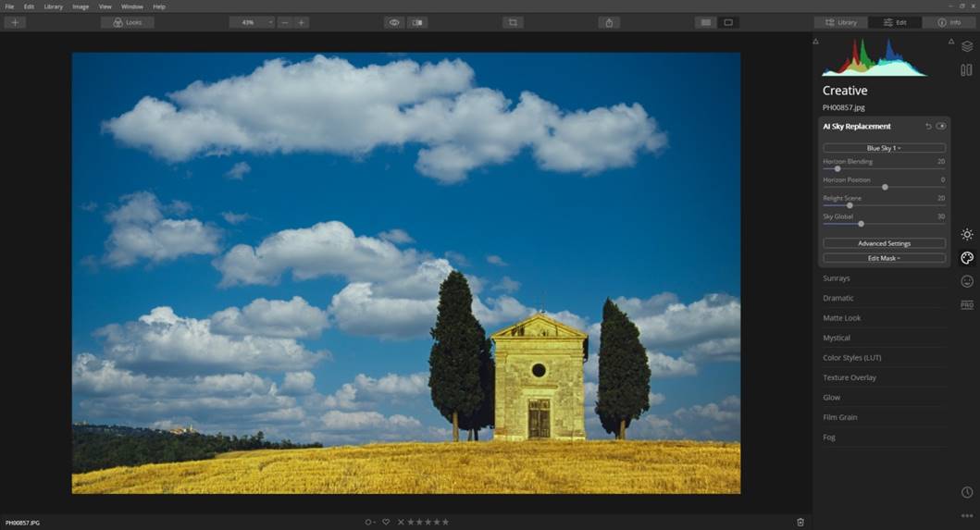Viewport: 980px width, 530px height.
Task: Select the Crop tool icon
Action: tap(513, 22)
